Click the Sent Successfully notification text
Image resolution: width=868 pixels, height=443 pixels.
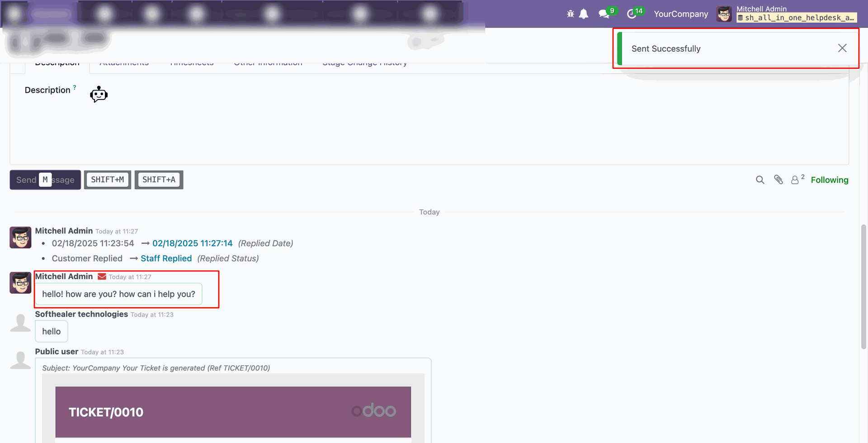click(x=666, y=48)
